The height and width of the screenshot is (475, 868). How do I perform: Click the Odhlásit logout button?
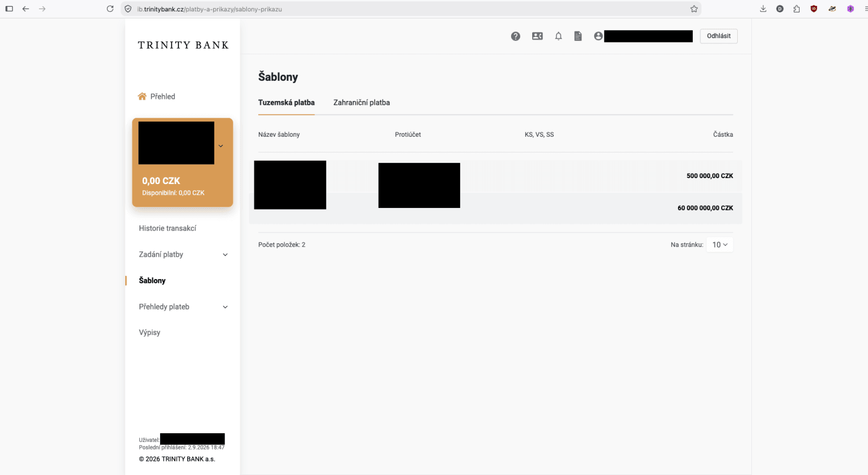(x=719, y=36)
